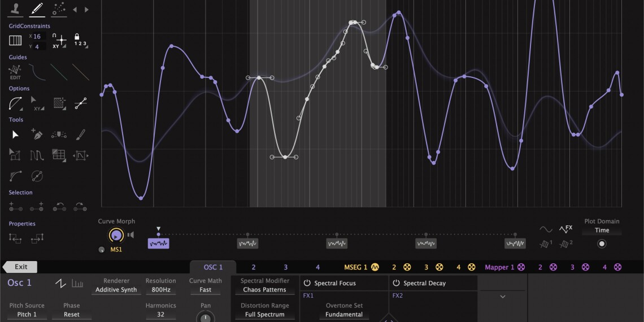Click the grid constraints grid icon

(15, 41)
